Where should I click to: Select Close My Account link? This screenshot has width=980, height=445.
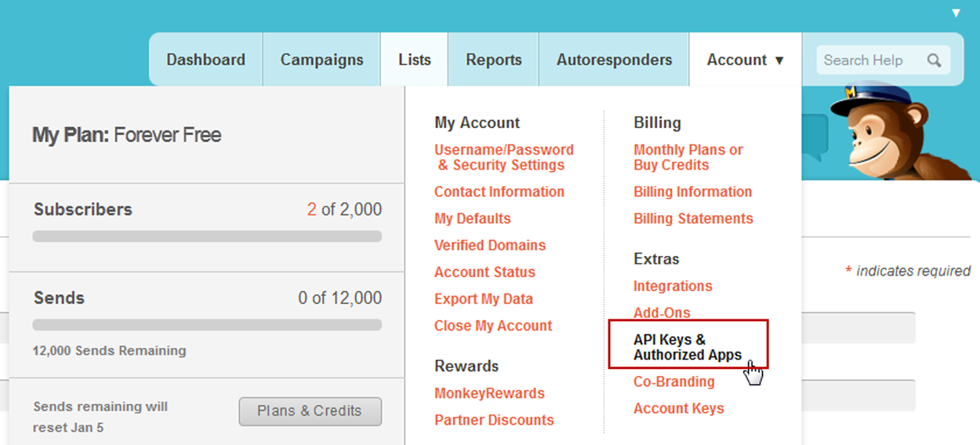[493, 326]
